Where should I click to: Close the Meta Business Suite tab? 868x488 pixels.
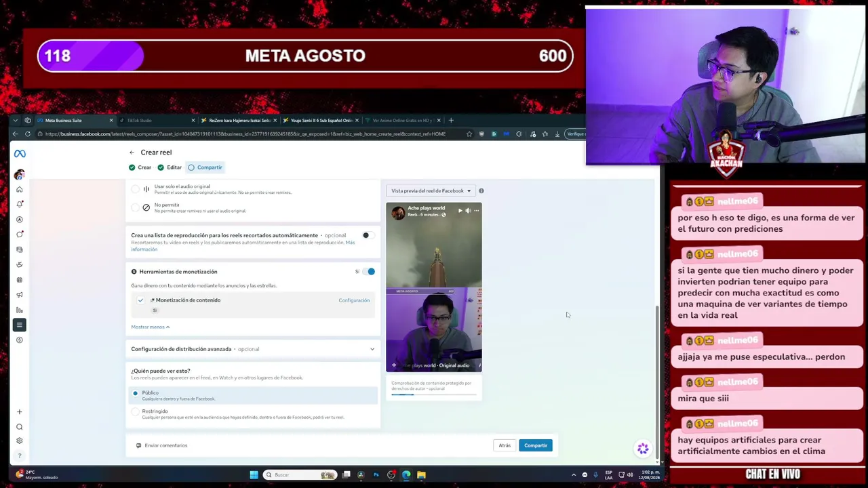pyautogui.click(x=111, y=121)
